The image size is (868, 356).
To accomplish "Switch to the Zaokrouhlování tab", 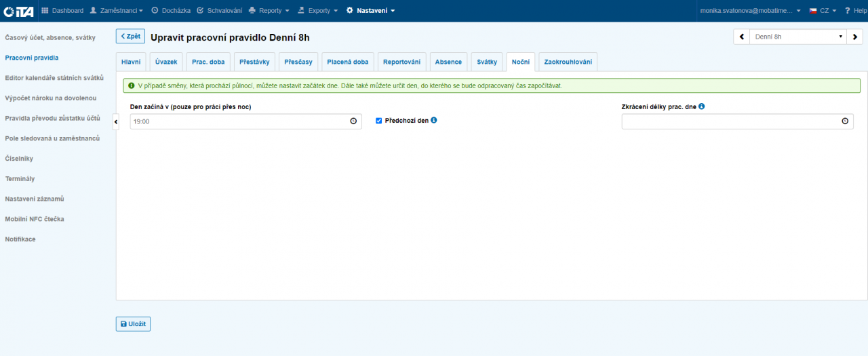I will point(568,62).
